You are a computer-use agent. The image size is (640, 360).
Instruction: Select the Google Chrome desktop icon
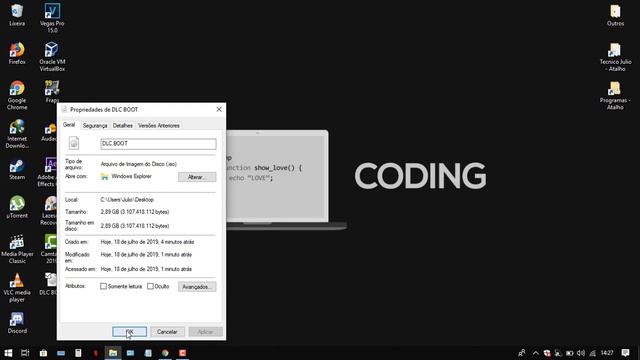tap(17, 95)
